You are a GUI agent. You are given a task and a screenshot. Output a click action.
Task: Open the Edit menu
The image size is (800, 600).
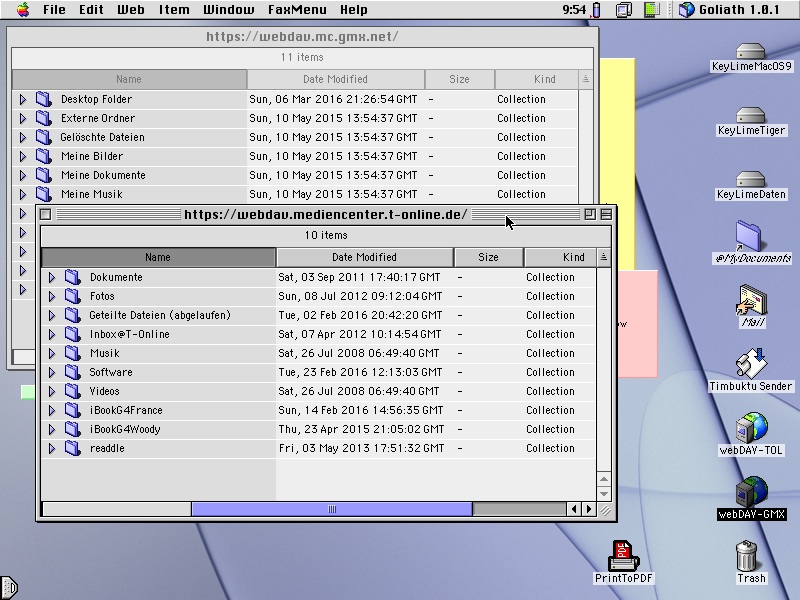pos(91,10)
